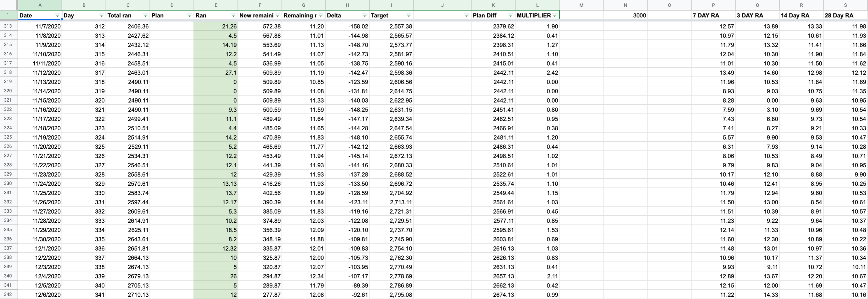Select row 342 header

tap(8, 294)
